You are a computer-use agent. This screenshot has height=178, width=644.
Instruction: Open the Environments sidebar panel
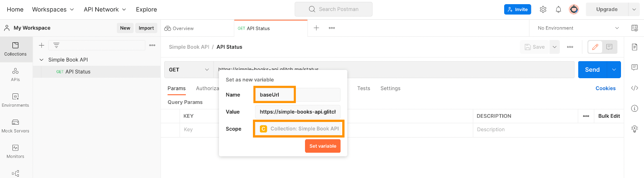(16, 100)
